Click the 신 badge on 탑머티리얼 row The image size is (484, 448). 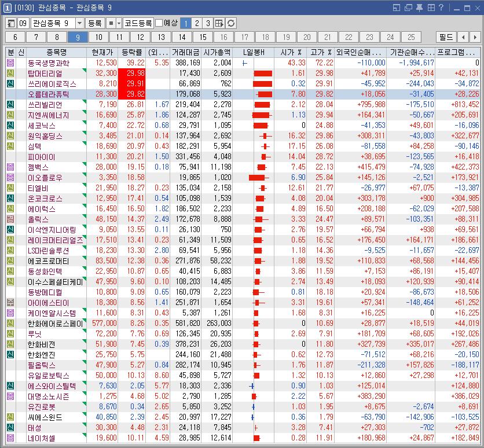pyautogui.click(x=10, y=74)
